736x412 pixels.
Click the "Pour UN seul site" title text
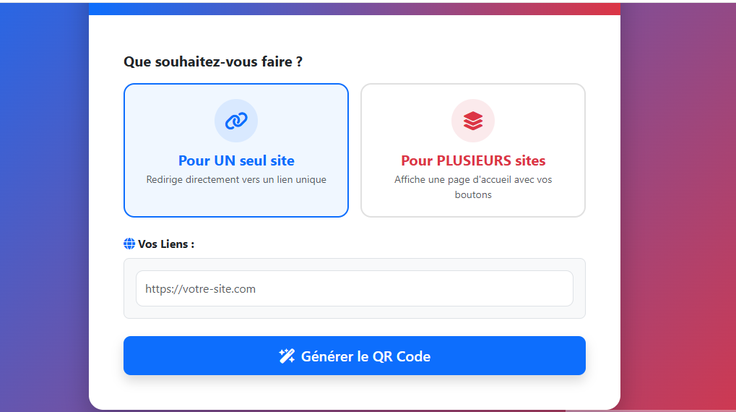(x=236, y=160)
